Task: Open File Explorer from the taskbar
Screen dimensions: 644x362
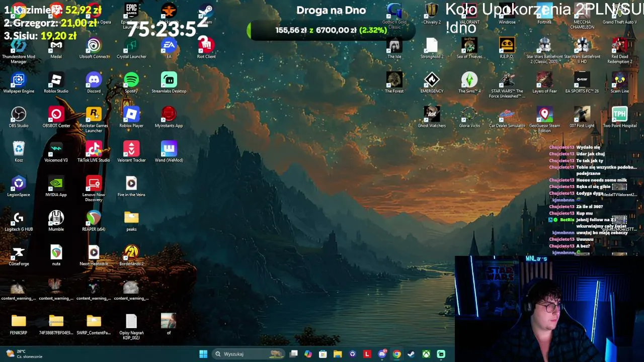Action: [338, 354]
